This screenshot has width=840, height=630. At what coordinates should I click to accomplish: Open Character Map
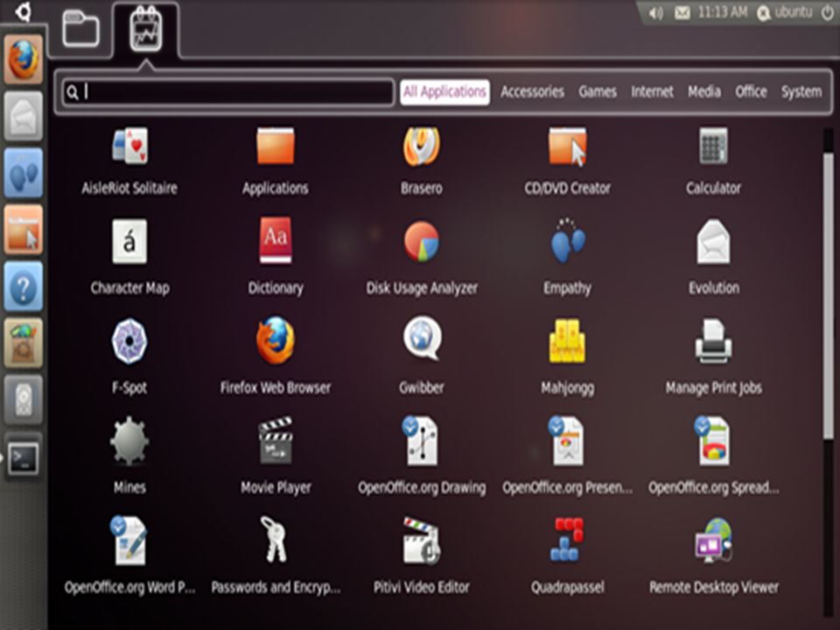[x=129, y=241]
